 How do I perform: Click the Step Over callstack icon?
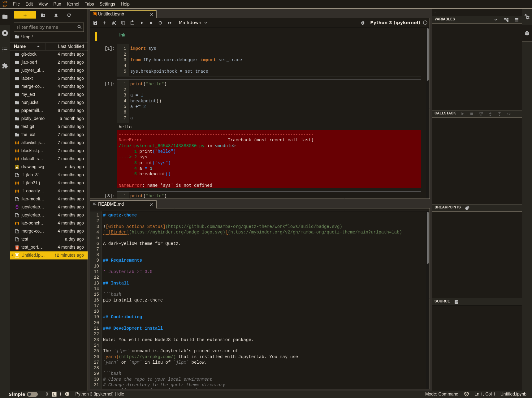(481, 114)
